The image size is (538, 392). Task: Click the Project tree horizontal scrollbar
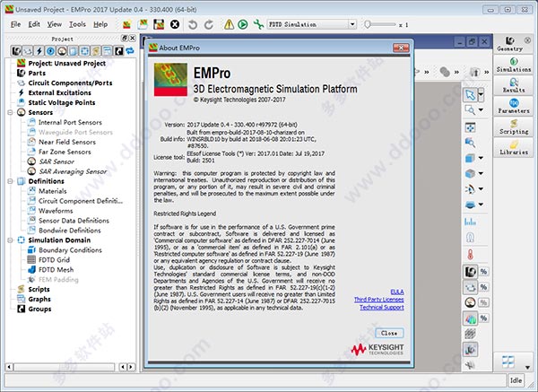[x=64, y=367]
